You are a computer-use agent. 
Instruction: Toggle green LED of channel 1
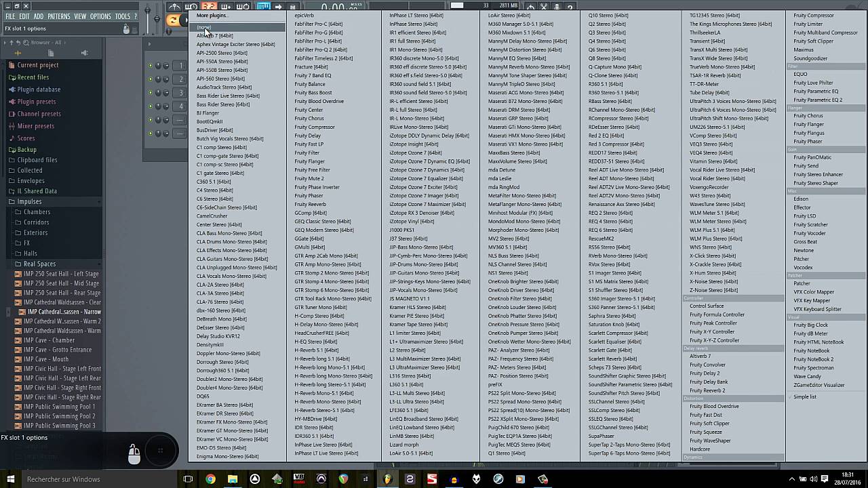151,66
